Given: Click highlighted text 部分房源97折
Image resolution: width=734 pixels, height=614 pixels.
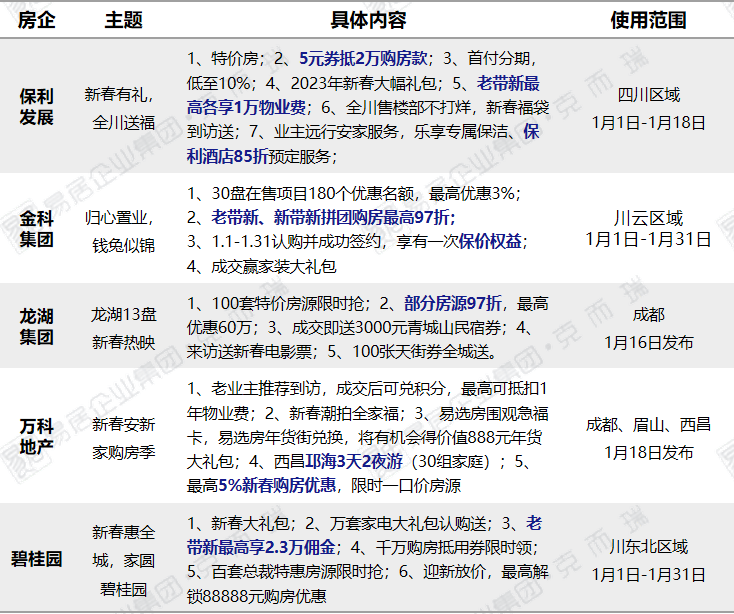Looking at the screenshot, I should click(453, 303).
